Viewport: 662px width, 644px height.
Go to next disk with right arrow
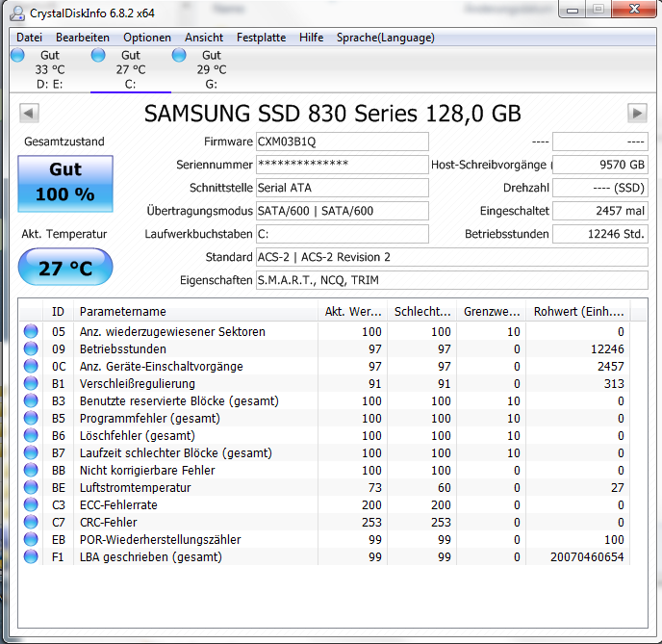(637, 114)
